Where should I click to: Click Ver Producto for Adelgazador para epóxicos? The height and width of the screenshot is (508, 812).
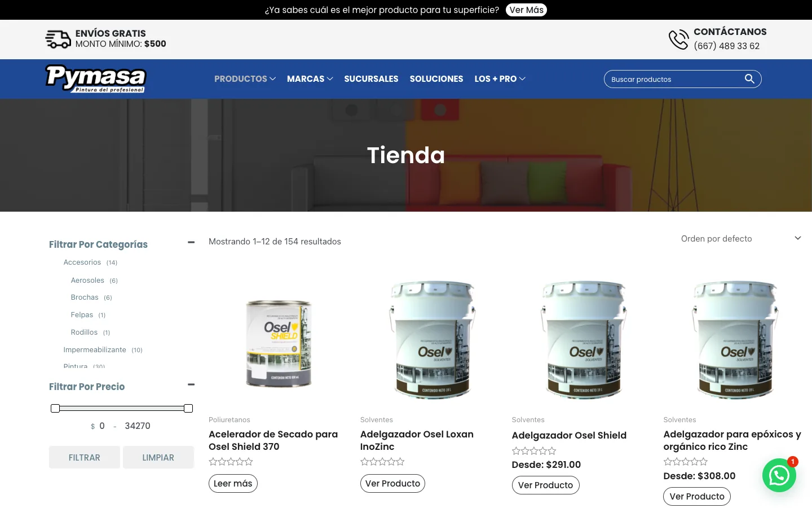(x=697, y=496)
